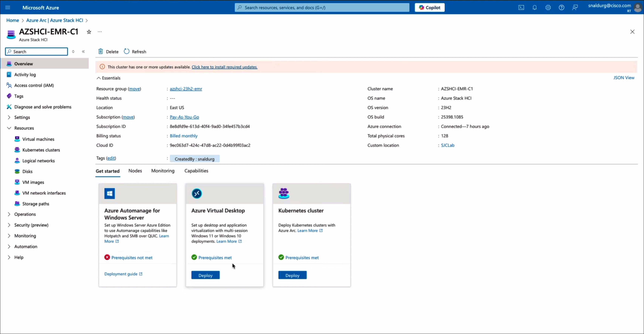644x334 pixels.
Task: Click here to install required updates link
Action: click(224, 67)
